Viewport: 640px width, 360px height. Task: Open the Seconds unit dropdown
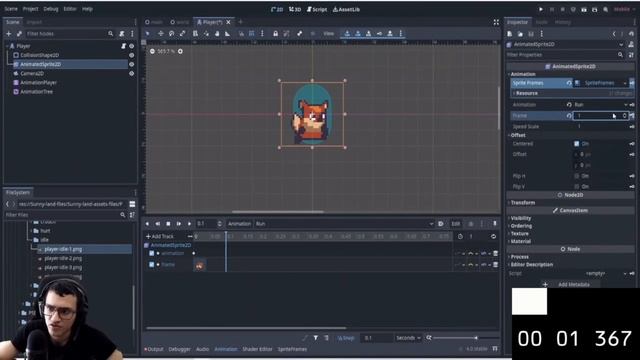[408, 338]
